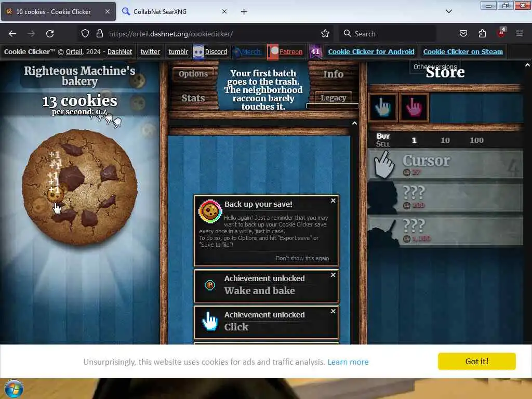The height and width of the screenshot is (399, 532).
Task: Click Got it! on cookie consent banner
Action: (x=477, y=361)
